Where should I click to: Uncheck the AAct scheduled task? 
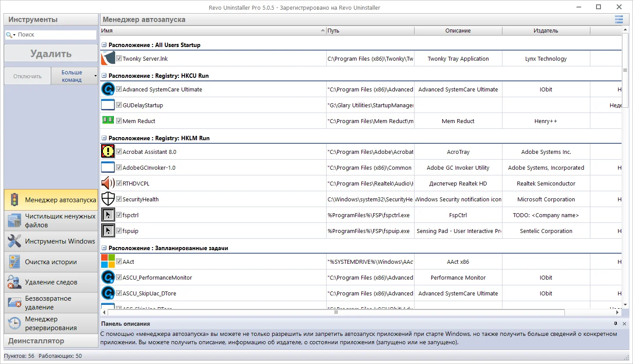tap(119, 261)
